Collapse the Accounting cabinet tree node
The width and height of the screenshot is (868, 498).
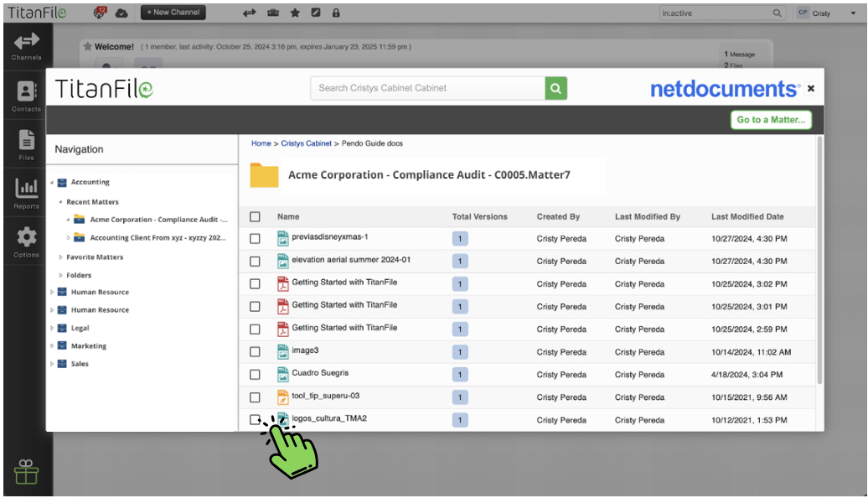tap(52, 182)
